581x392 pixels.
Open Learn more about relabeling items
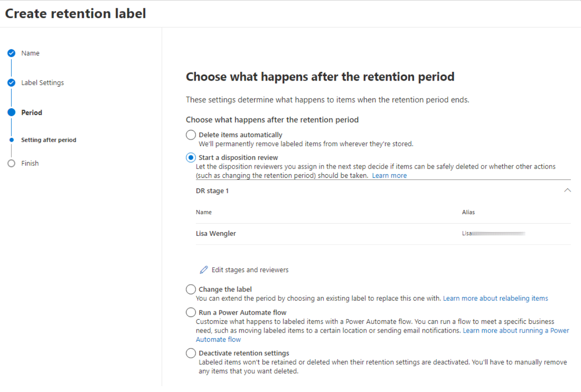(496, 298)
